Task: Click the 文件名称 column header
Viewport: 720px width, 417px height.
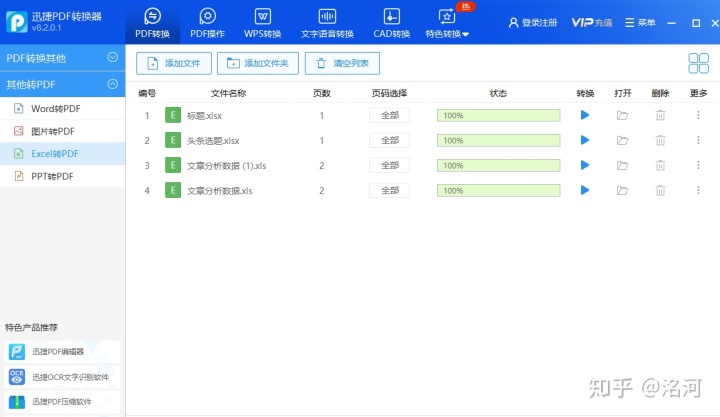Action: [x=228, y=93]
